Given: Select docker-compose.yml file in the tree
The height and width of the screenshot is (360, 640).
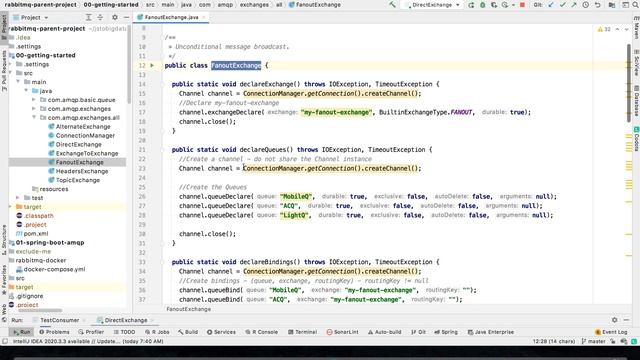Looking at the screenshot, I should [54, 269].
